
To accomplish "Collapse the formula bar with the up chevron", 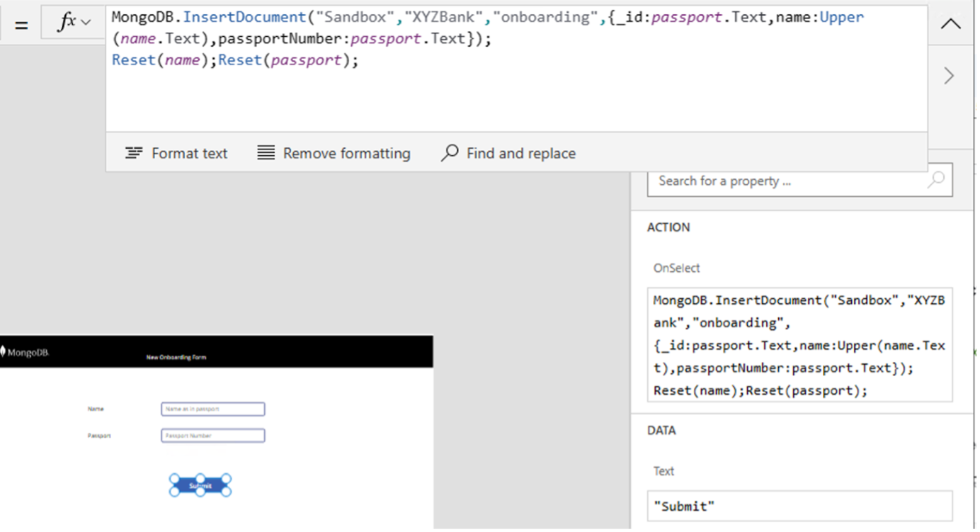I will 950,23.
